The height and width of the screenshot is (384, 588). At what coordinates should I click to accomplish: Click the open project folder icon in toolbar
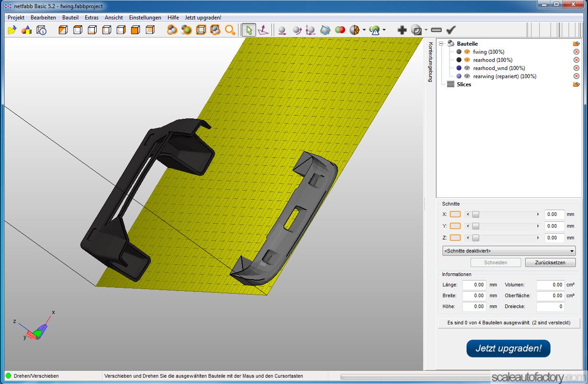pos(12,30)
